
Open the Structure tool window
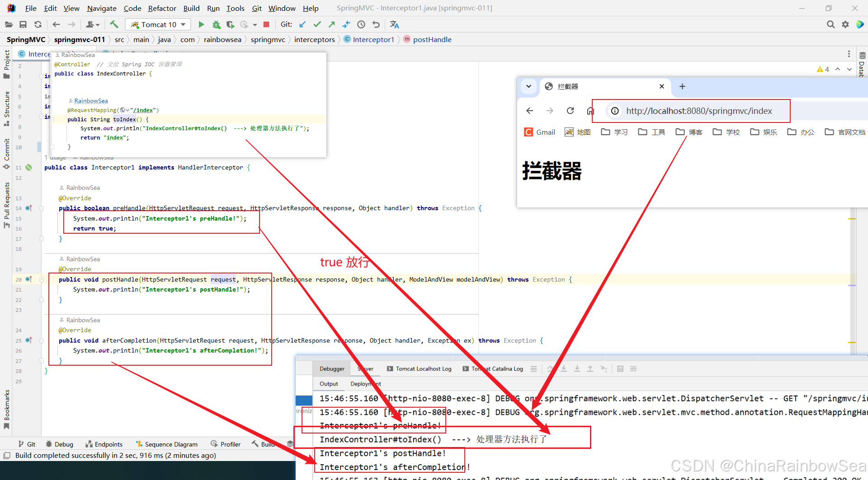tap(7, 108)
